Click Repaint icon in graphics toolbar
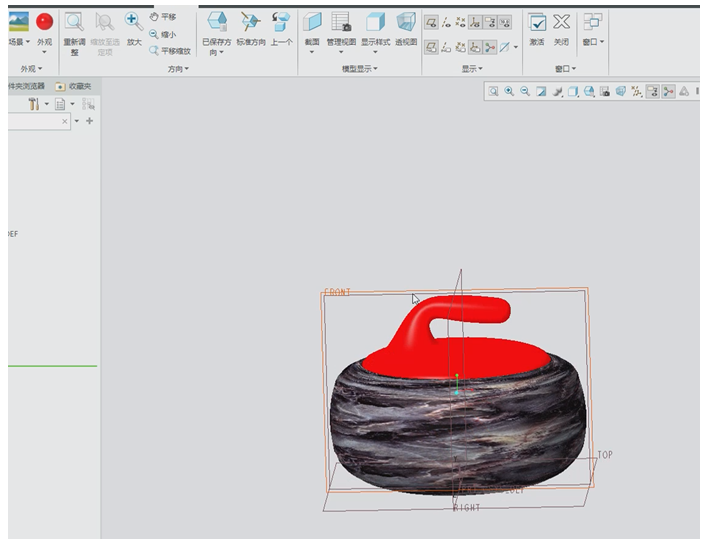Viewport: 705px width, 546px height. 541,92
